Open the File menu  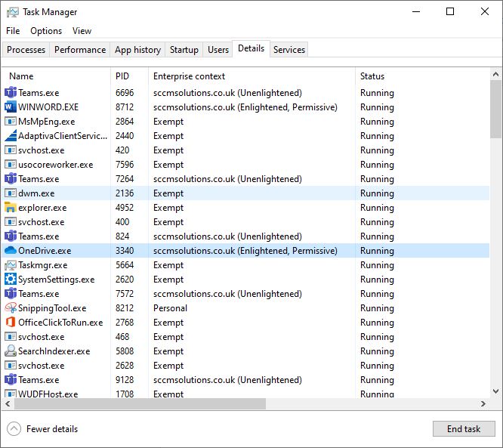[x=13, y=31]
